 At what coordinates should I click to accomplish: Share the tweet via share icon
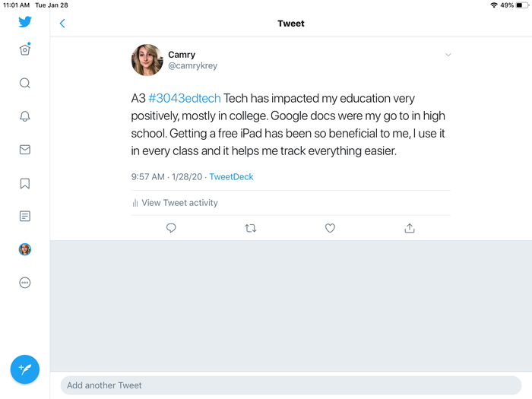click(410, 228)
